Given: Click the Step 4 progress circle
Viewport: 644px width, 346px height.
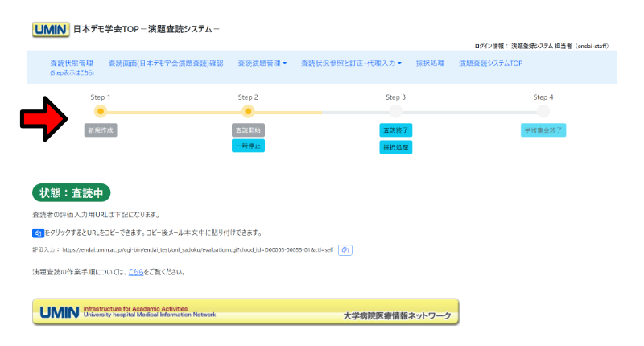Looking at the screenshot, I should click(x=543, y=112).
